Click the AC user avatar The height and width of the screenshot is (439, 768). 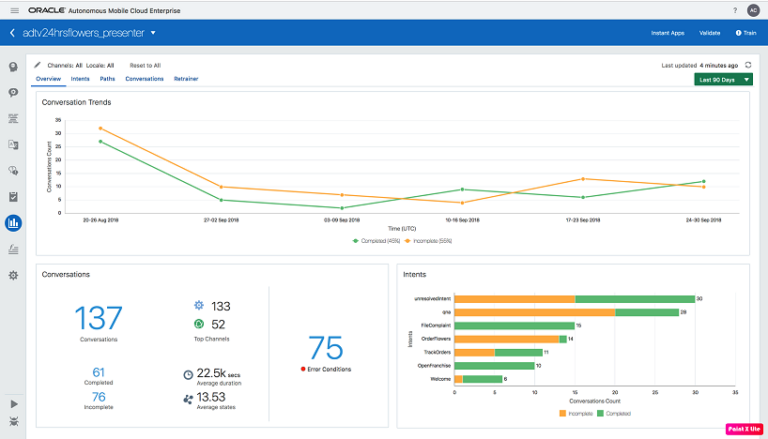(x=752, y=10)
